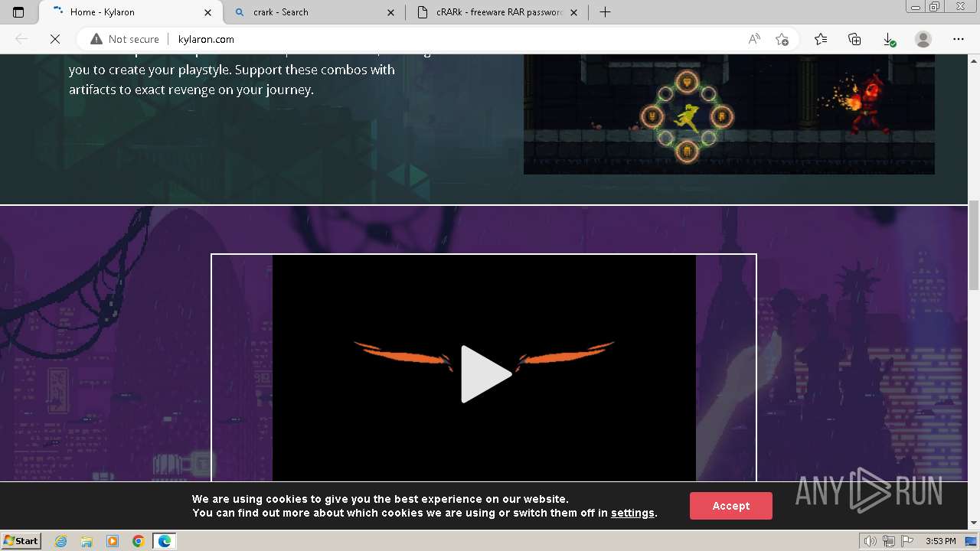Add this page to favorites

click(782, 39)
